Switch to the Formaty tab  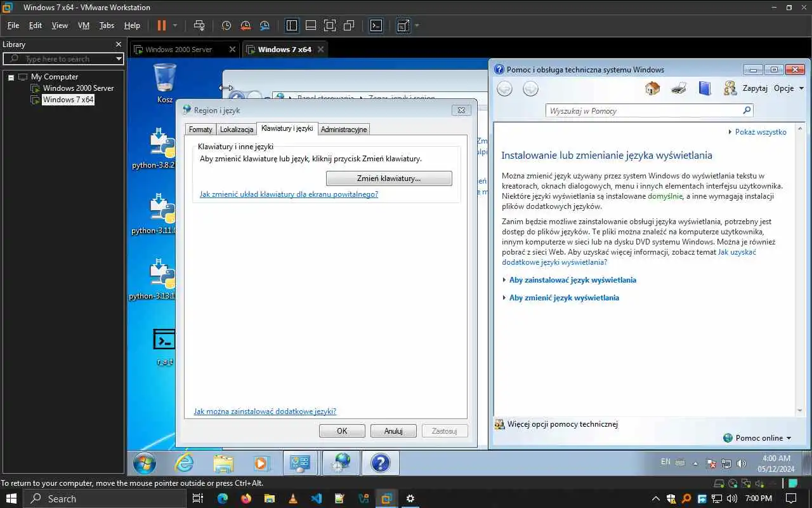200,130
